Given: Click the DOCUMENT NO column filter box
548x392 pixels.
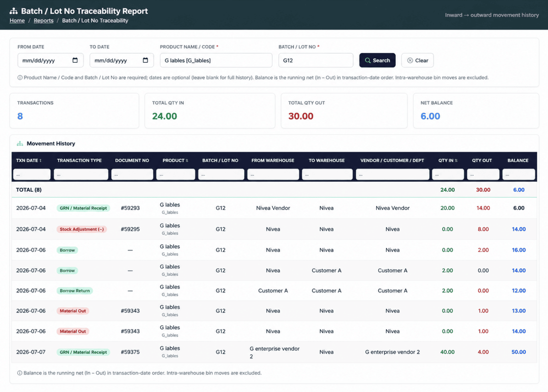Looking at the screenshot, I should point(132,175).
